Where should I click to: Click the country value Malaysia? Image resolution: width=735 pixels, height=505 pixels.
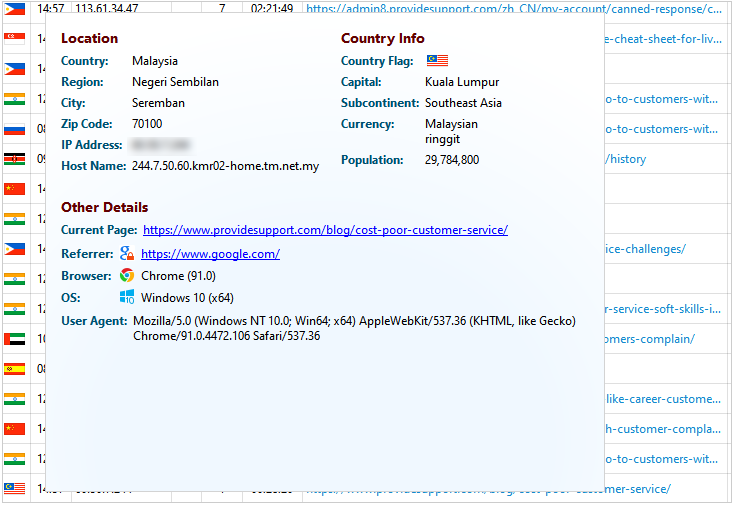point(155,61)
